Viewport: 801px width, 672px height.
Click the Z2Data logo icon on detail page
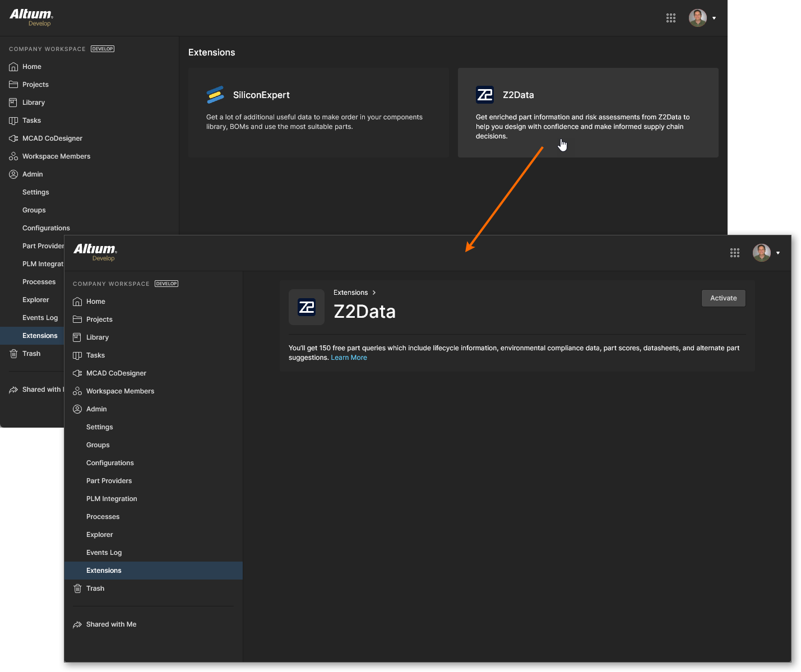307,307
